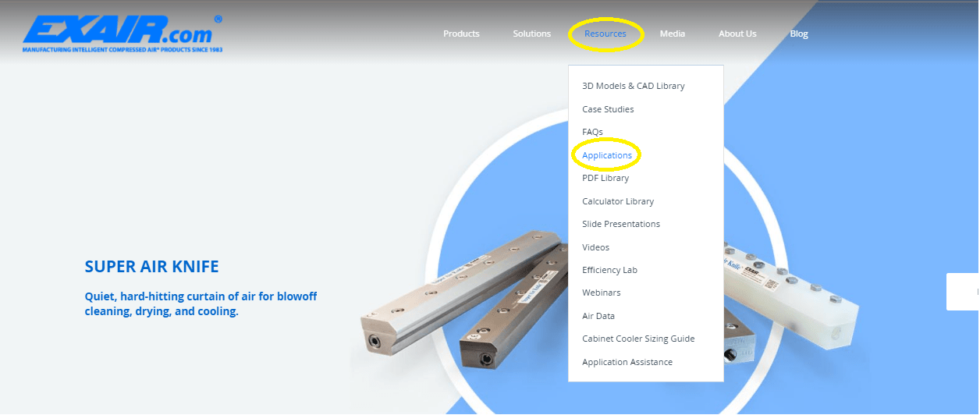Open the About Us menu
Image resolution: width=980 pixels, height=415 pixels.
(737, 34)
